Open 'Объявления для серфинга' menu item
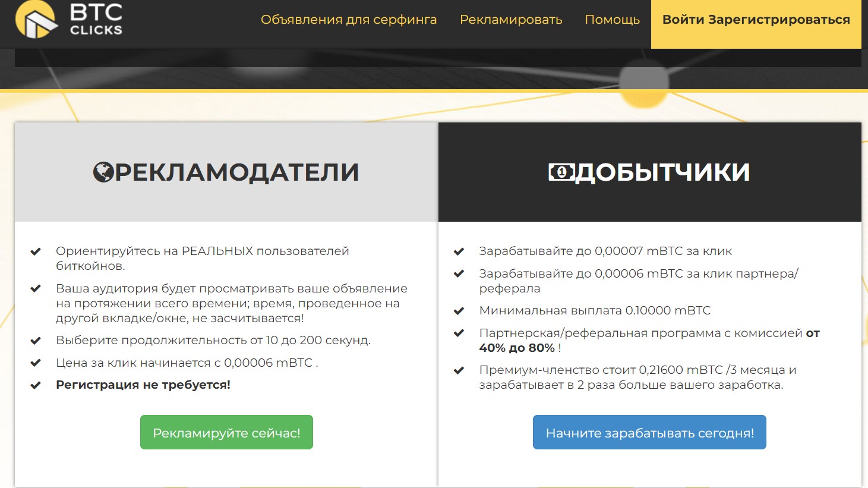 point(349,20)
